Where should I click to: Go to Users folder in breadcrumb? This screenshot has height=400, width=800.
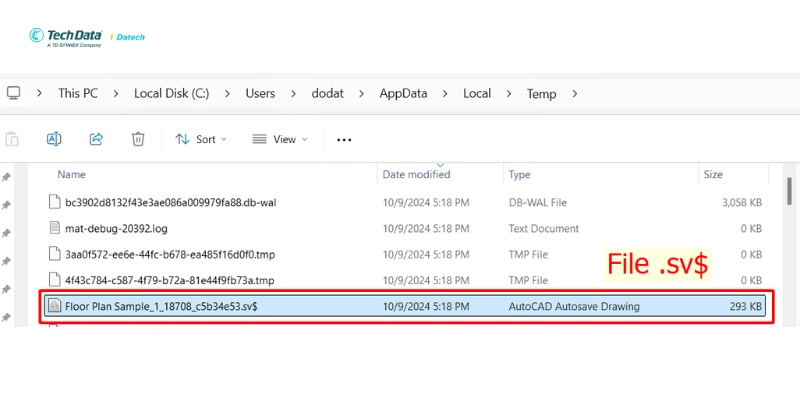pyautogui.click(x=260, y=93)
